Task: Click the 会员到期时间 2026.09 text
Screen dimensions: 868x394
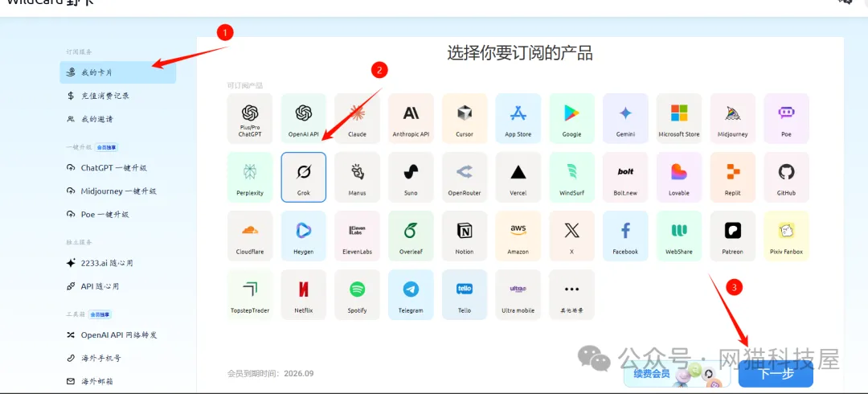Action: tap(270, 374)
